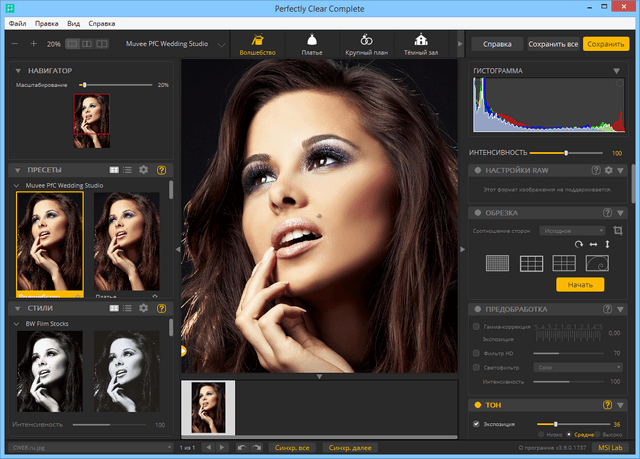This screenshot has width=640, height=459.
Task: Open the Файл menu
Action: [15, 21]
